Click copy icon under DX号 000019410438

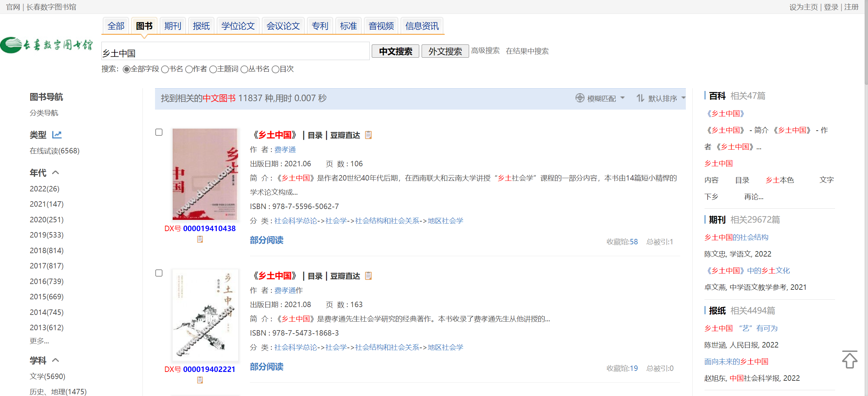(200, 239)
